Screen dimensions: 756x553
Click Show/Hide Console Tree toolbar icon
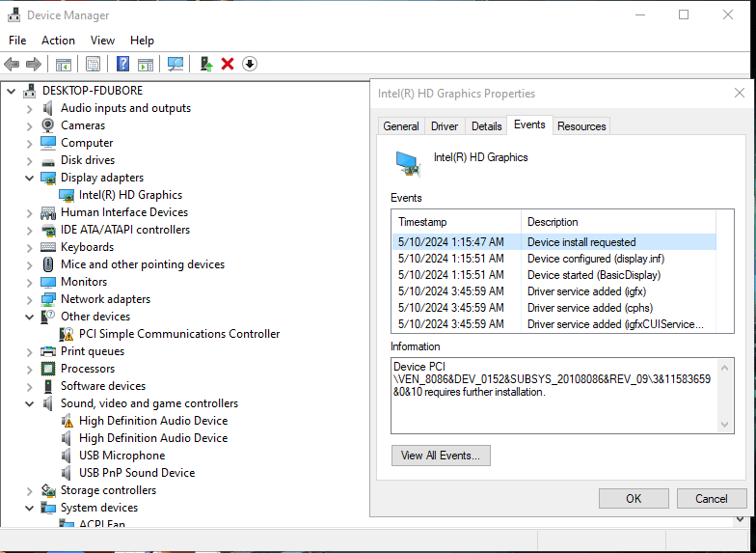(x=64, y=64)
